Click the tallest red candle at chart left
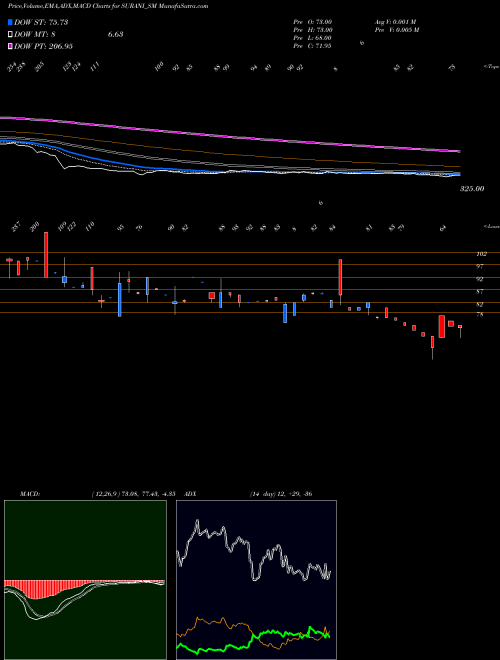Screen dimensions: 500x660 pos(46,255)
